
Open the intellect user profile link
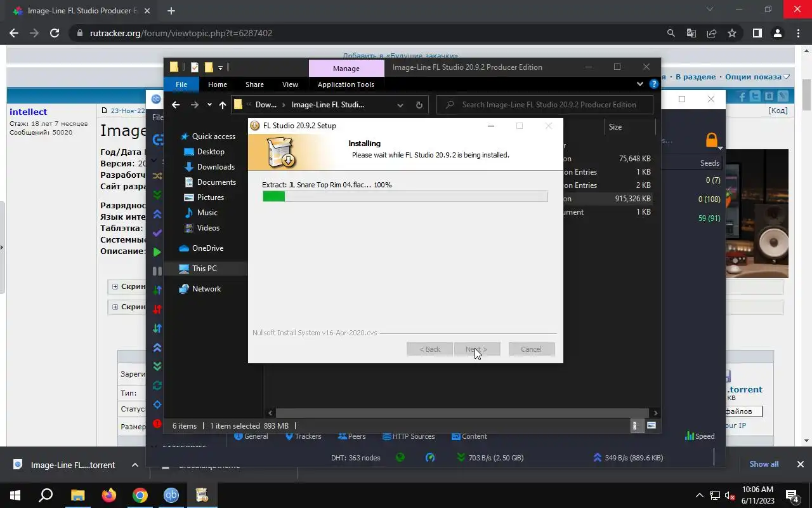coord(28,112)
